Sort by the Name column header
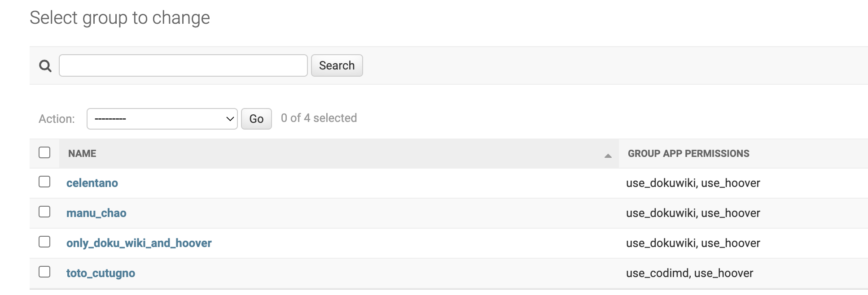868x295 pixels. [82, 153]
